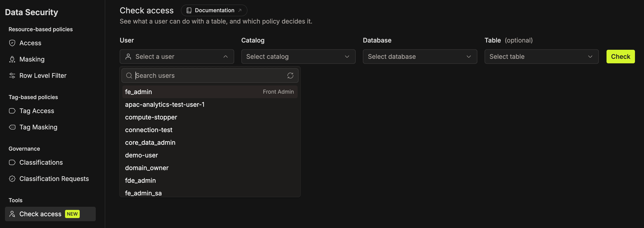Click the lock icon beside Masking
Image resolution: width=644 pixels, height=228 pixels.
tap(12, 59)
